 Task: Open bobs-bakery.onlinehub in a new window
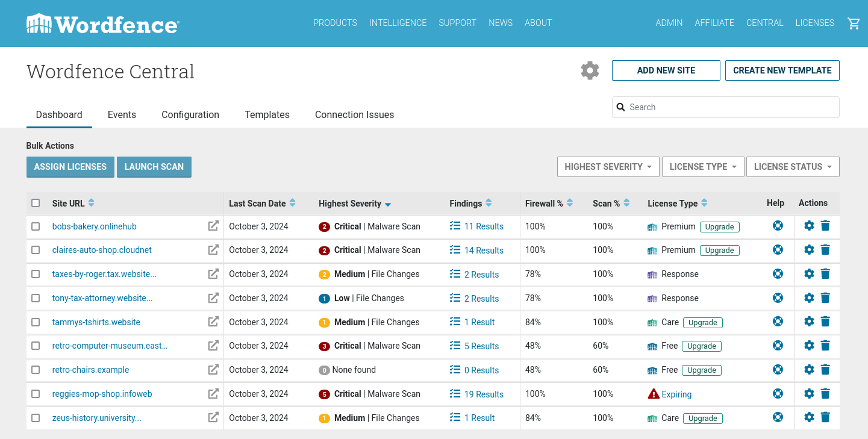click(x=213, y=226)
